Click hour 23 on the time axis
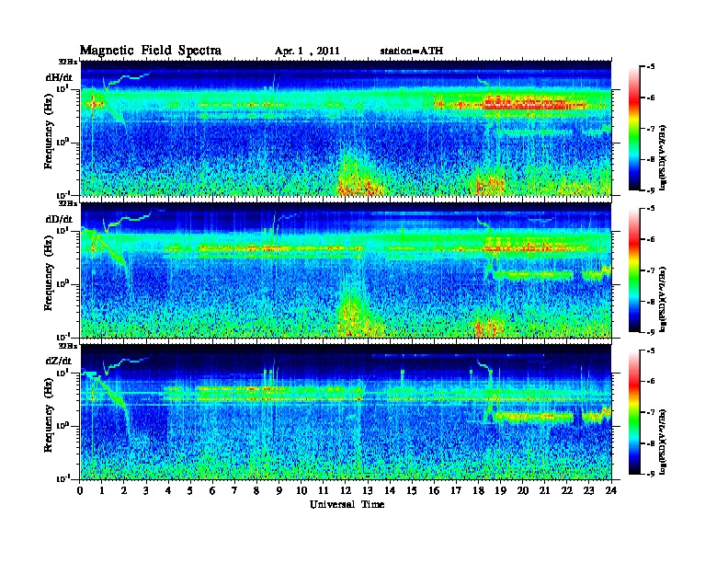The height and width of the screenshot is (563, 728). (588, 491)
